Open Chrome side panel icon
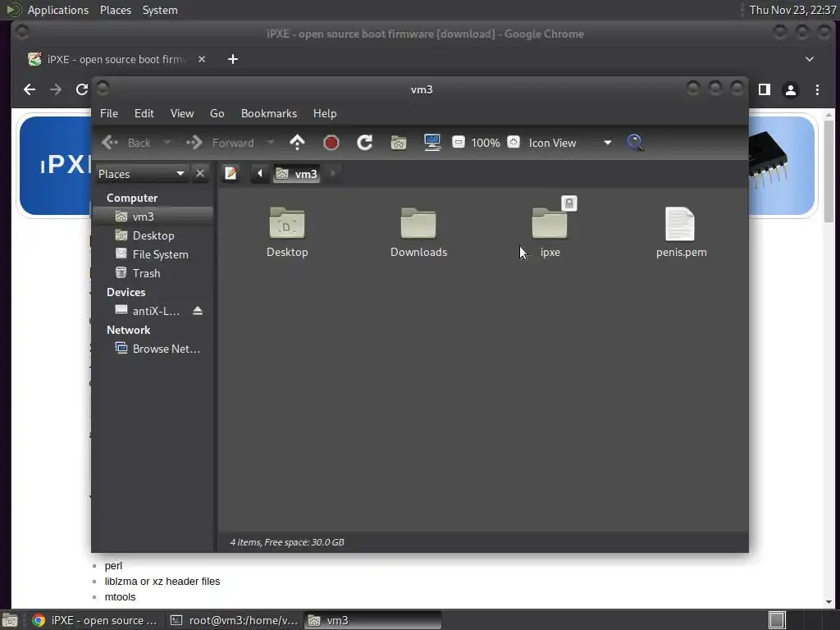This screenshot has height=630, width=840. (x=765, y=89)
